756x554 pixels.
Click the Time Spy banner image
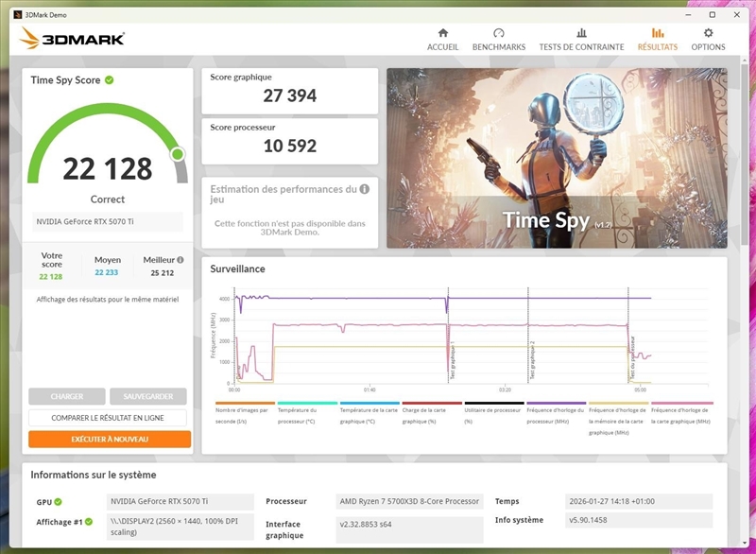pyautogui.click(x=557, y=158)
